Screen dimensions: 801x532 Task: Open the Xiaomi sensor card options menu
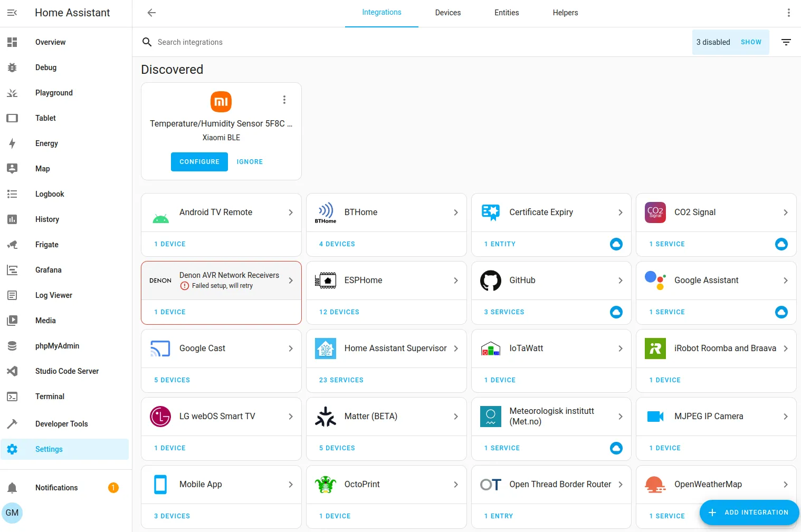point(284,99)
